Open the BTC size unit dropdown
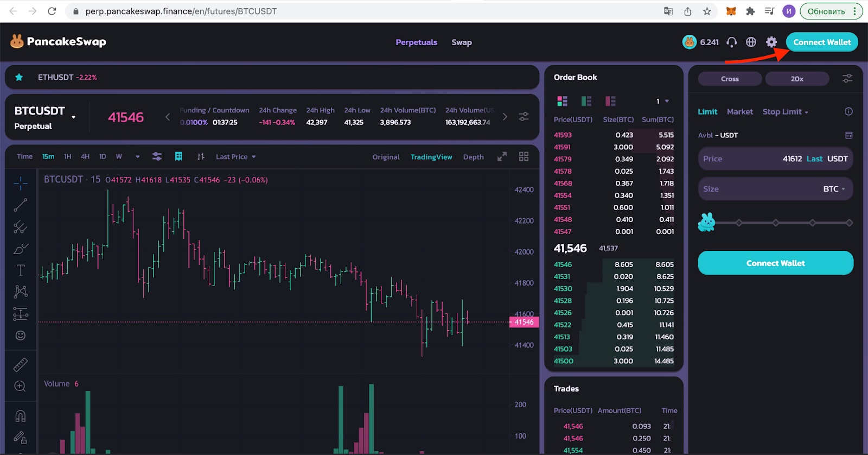This screenshot has height=455, width=868. point(834,189)
